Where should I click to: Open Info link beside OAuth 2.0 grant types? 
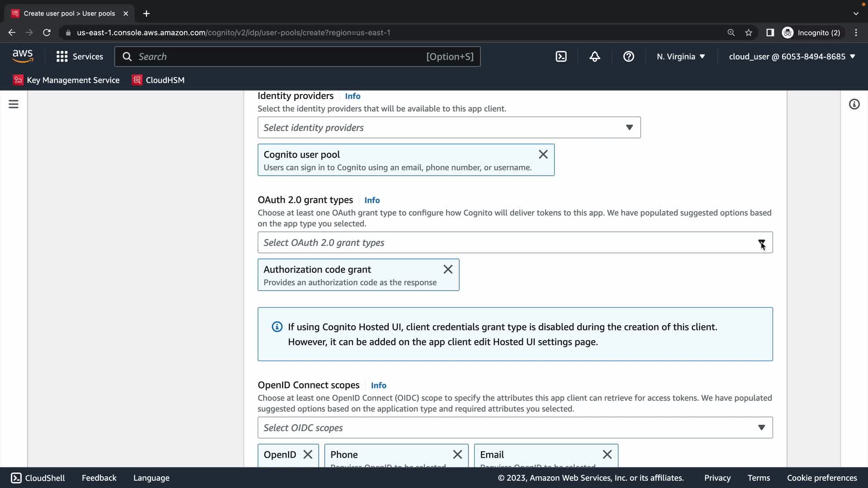pos(372,200)
